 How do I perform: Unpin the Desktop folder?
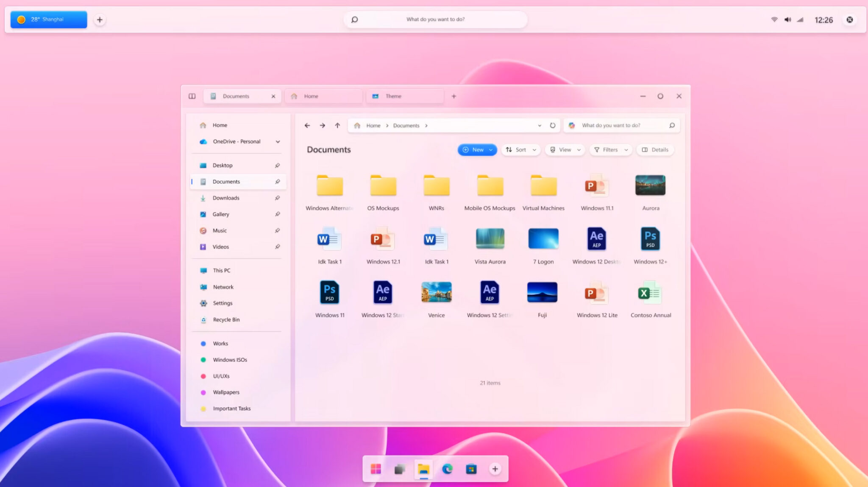[278, 165]
